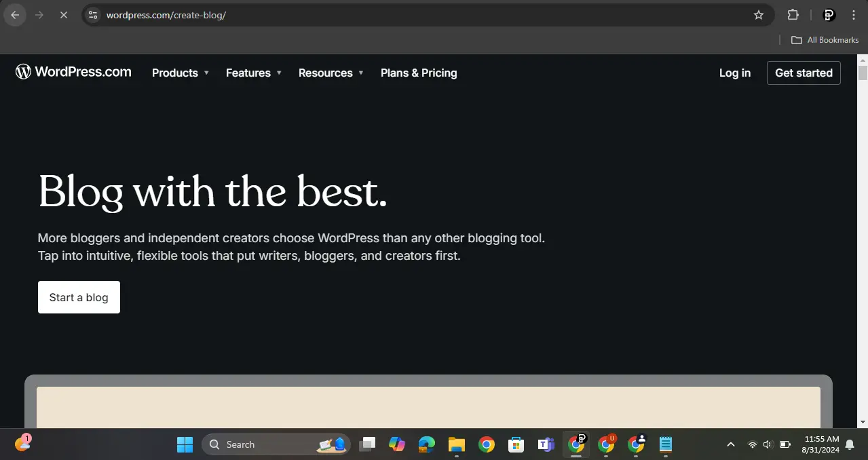
Task: Click the WordPress.com logo
Action: click(73, 72)
